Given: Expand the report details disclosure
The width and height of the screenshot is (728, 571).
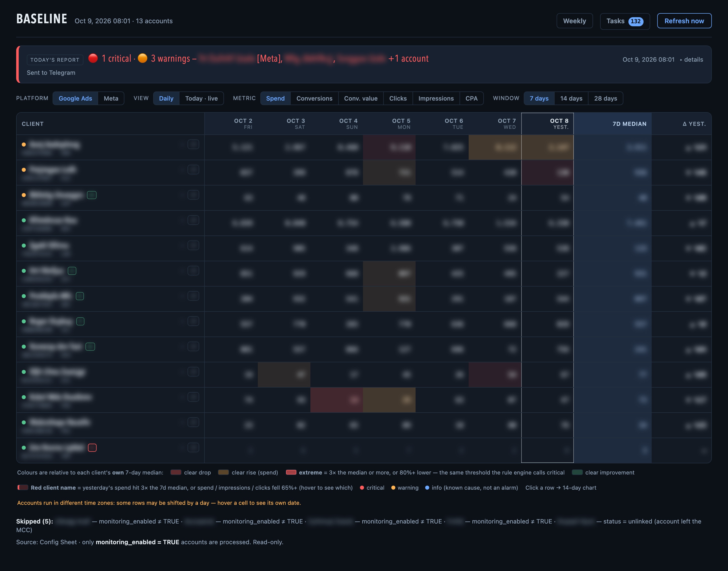Looking at the screenshot, I should [x=691, y=60].
